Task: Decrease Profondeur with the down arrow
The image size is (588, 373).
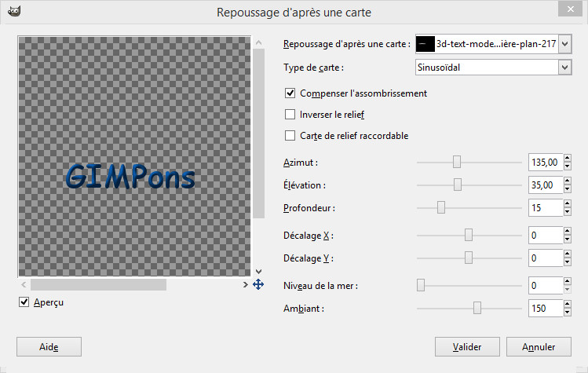Action: (568, 212)
